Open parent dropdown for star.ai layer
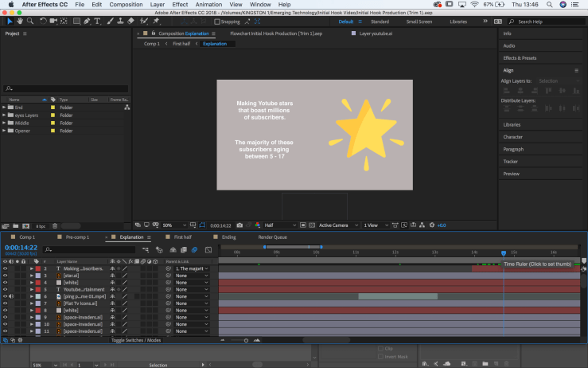 [192, 276]
